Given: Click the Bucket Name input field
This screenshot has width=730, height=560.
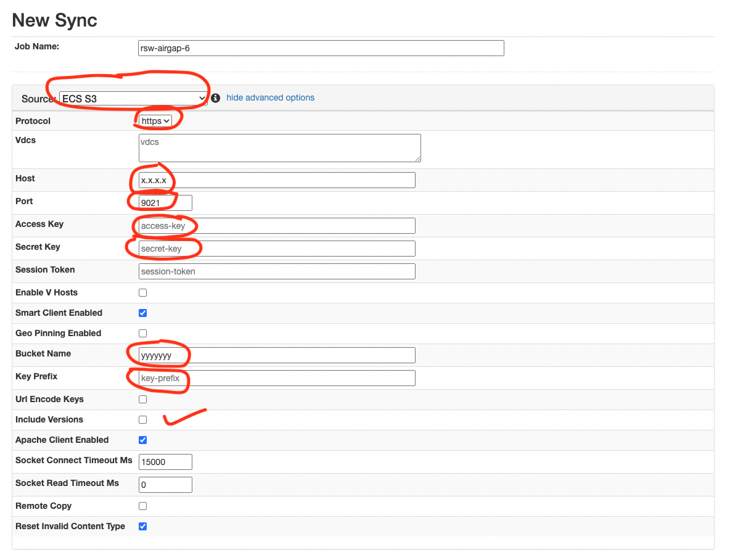Looking at the screenshot, I should coord(277,355).
